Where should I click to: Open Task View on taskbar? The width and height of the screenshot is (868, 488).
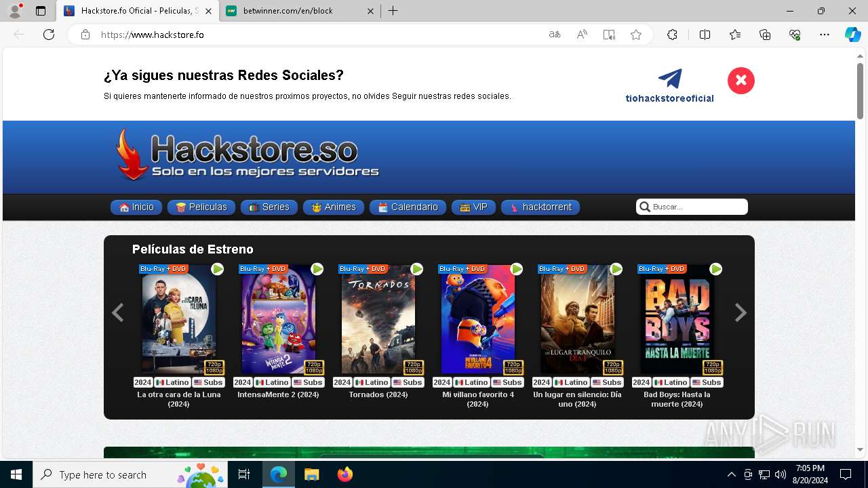coord(244,474)
